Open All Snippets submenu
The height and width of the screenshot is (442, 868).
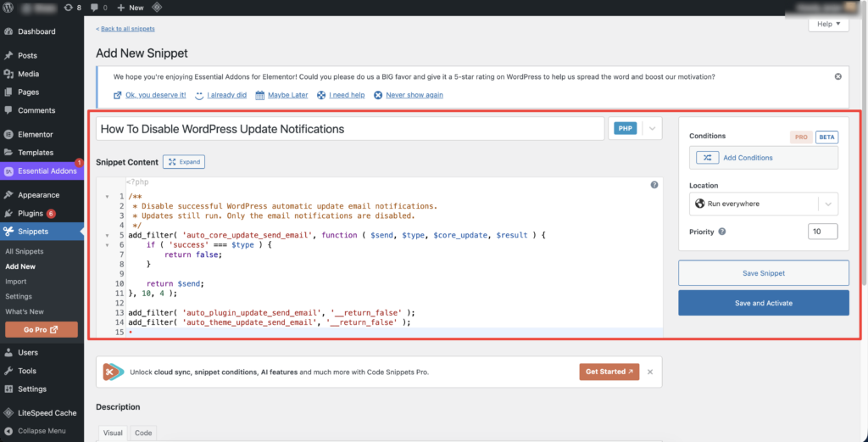coord(25,251)
